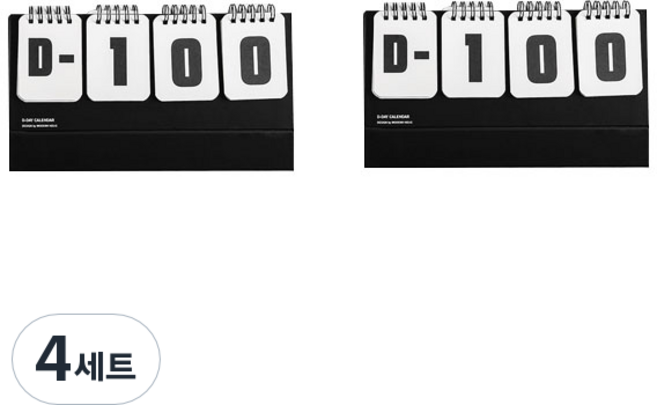Click the black base of right calendar

(507, 148)
